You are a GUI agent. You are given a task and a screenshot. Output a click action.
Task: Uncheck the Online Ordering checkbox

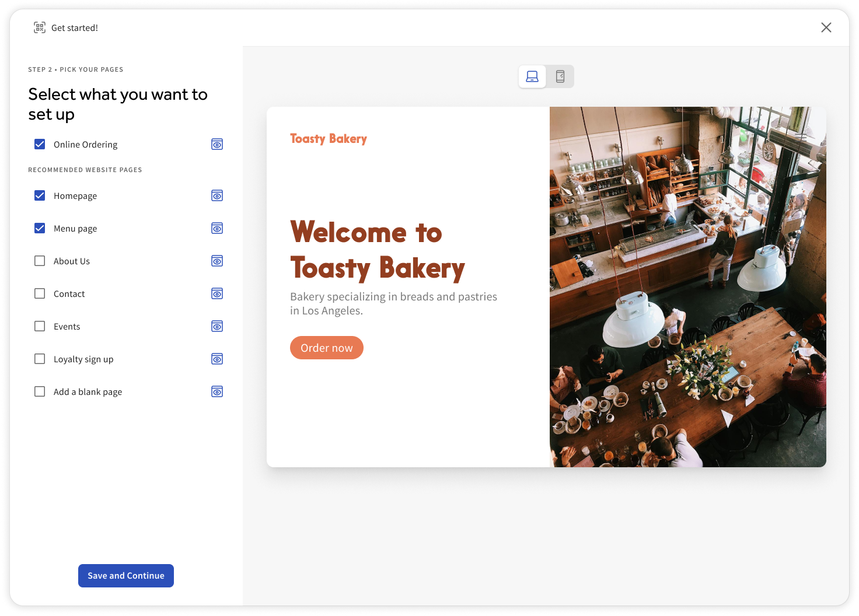coord(40,144)
